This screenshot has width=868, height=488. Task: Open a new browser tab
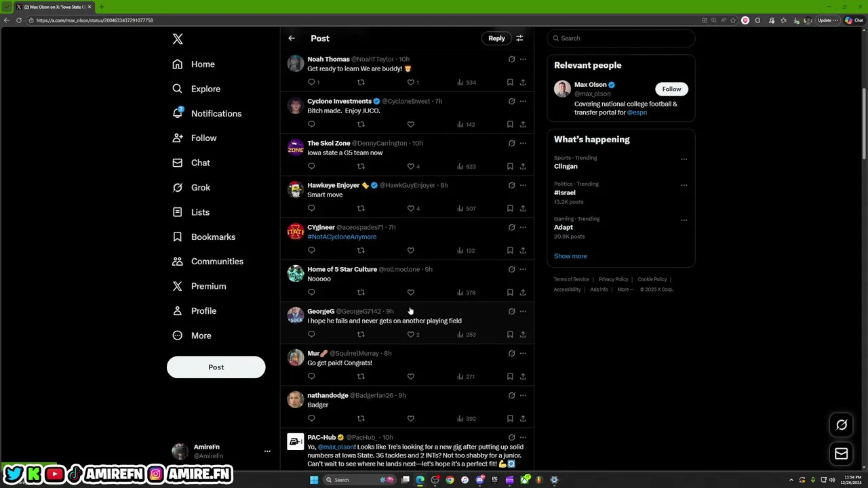pos(101,7)
